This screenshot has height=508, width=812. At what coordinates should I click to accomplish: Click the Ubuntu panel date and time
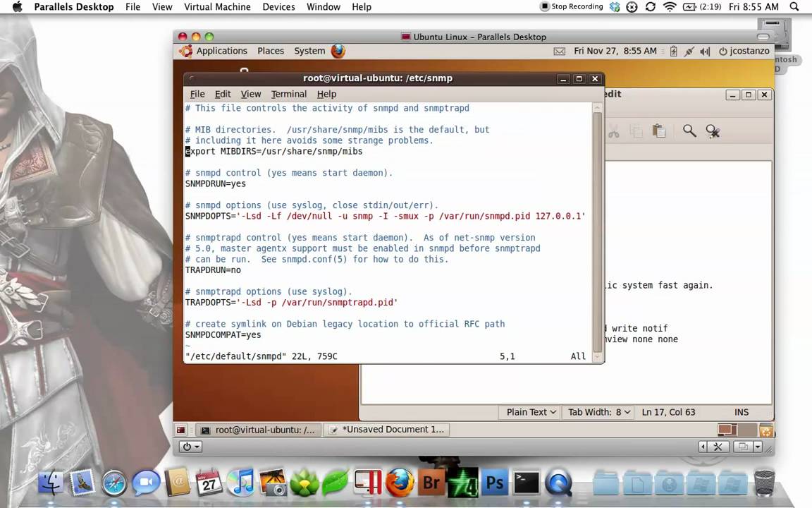[615, 51]
